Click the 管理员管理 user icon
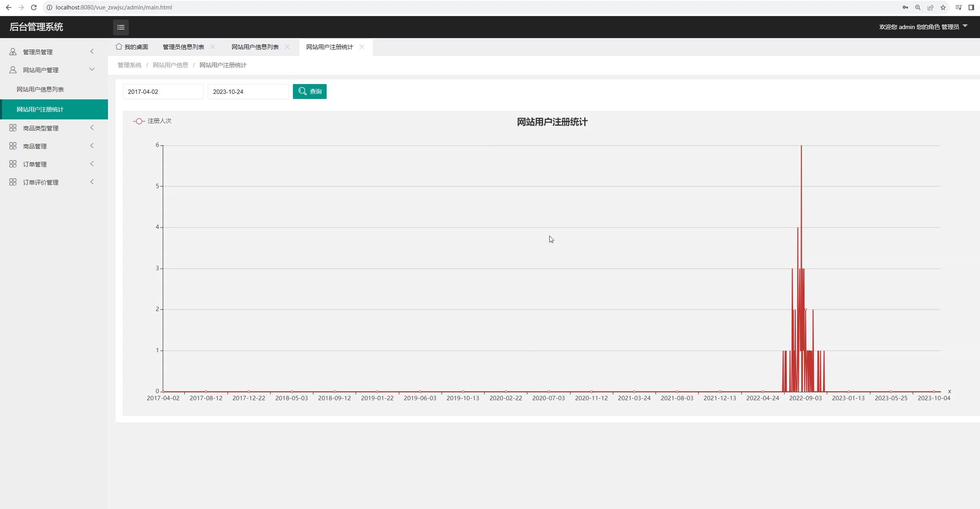Screen dimensions: 980x509 tap(13, 52)
